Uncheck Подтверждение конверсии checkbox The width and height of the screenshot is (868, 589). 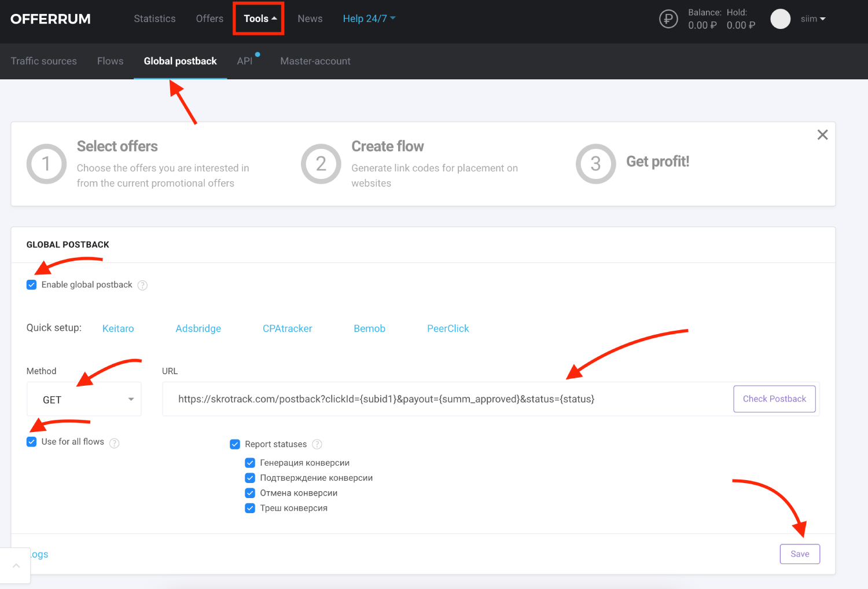tap(250, 478)
